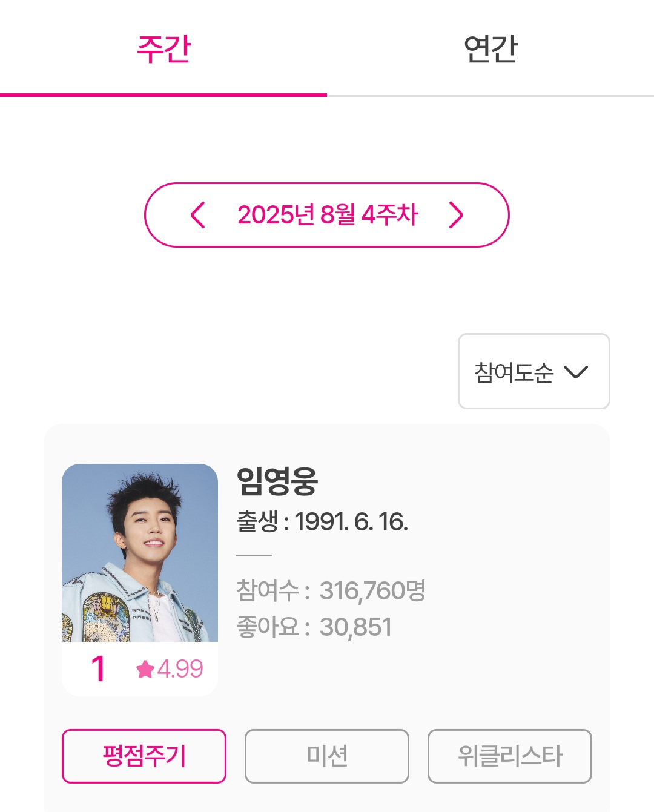
Task: Click the birth date 1991. 6. 16.
Action: pyautogui.click(x=351, y=521)
